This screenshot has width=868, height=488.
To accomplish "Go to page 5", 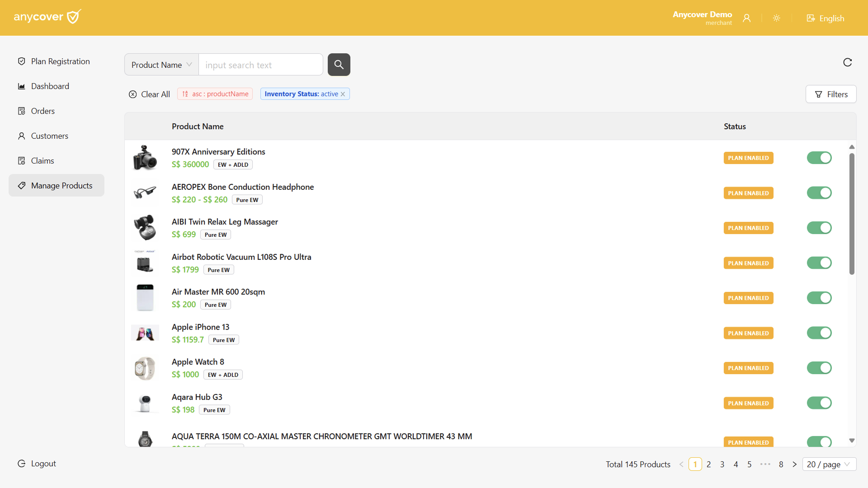I will 749,464.
